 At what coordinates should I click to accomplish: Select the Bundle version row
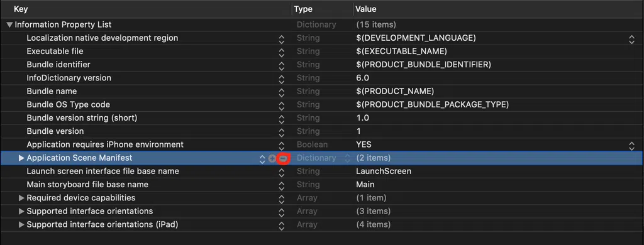click(x=322, y=131)
